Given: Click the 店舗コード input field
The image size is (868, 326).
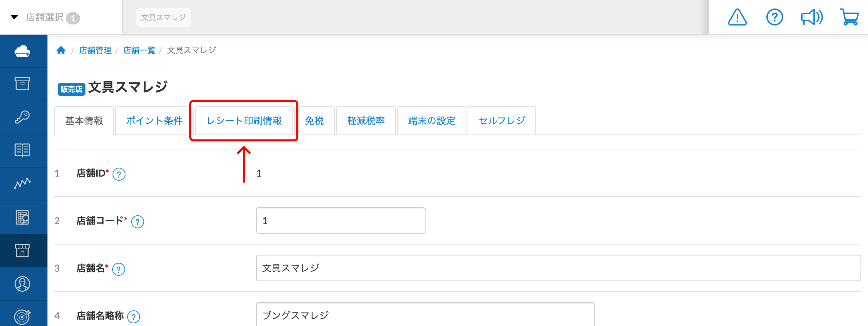Looking at the screenshot, I should [341, 220].
